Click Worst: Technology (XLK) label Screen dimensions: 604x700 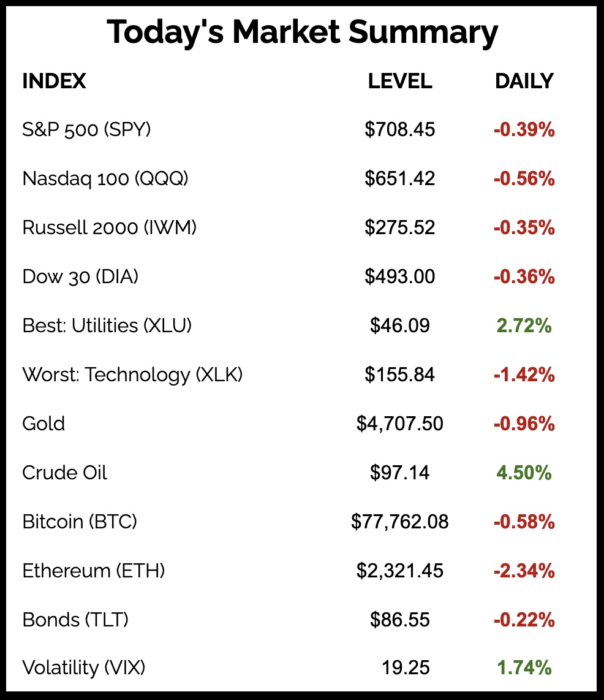coord(132,375)
